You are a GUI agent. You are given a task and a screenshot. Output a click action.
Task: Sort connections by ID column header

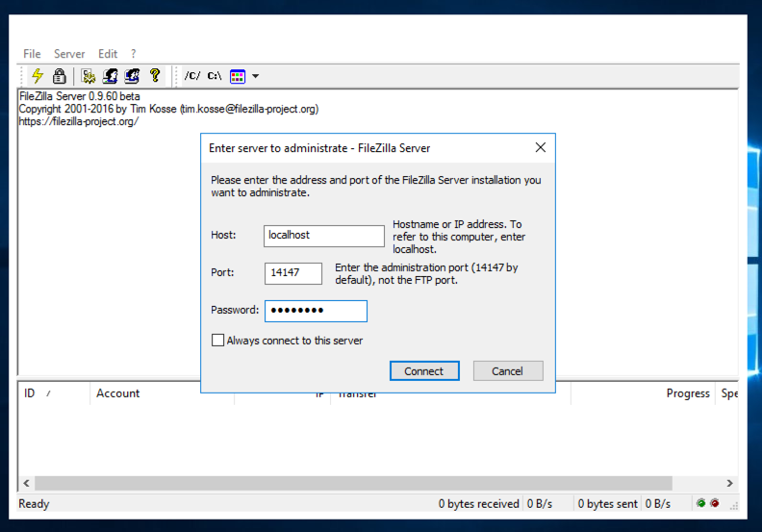pyautogui.click(x=54, y=393)
